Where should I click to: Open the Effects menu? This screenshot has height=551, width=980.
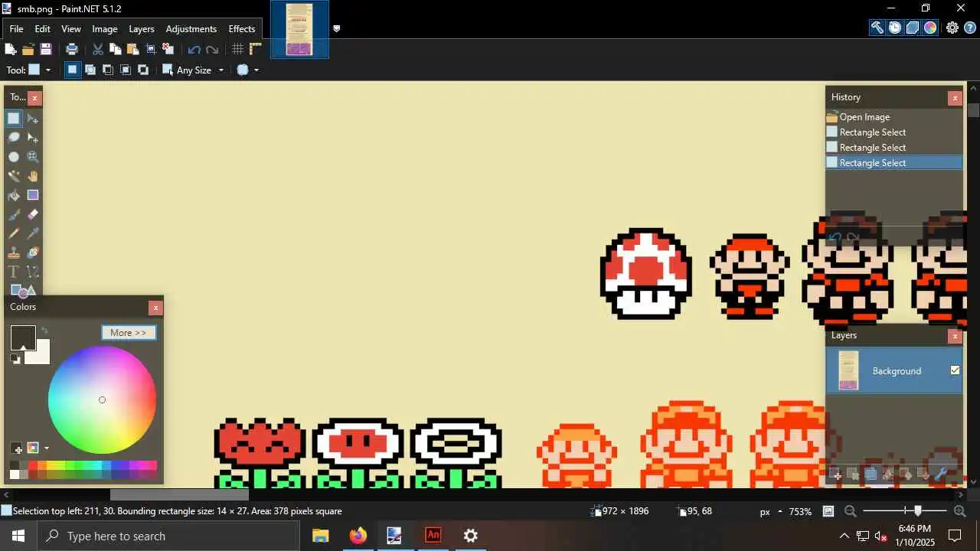[x=242, y=28]
